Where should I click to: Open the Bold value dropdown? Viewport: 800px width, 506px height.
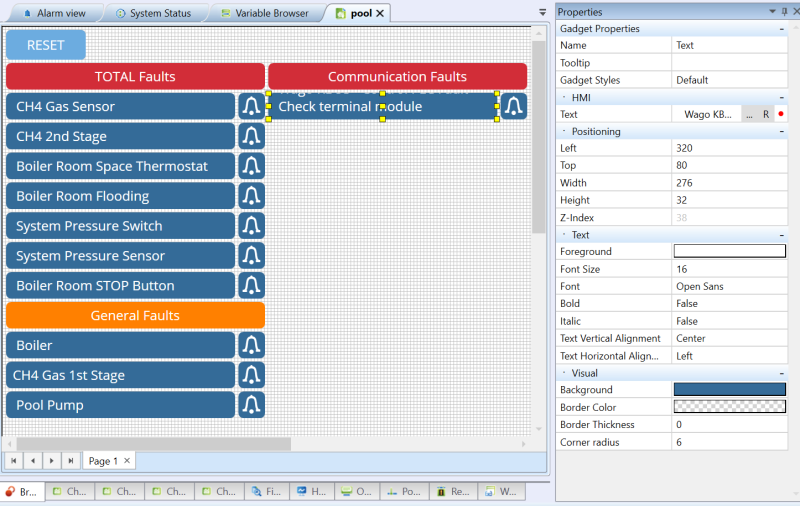730,303
